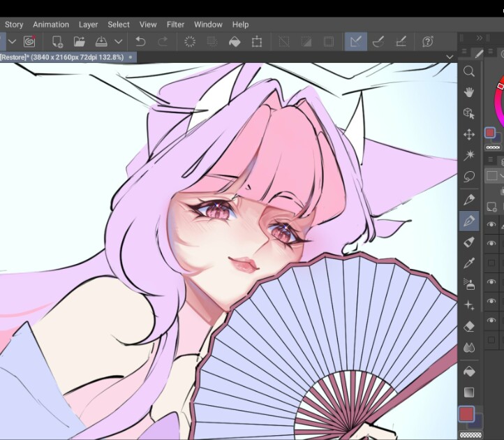Select the Airbrush spray tool
Image resolution: width=504 pixels, height=440 pixels.
pyautogui.click(x=469, y=284)
